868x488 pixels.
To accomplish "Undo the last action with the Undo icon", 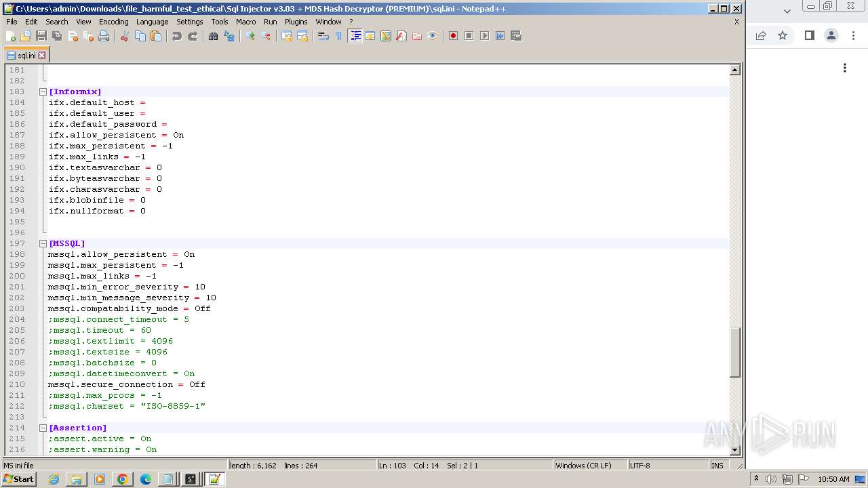I will [x=177, y=36].
